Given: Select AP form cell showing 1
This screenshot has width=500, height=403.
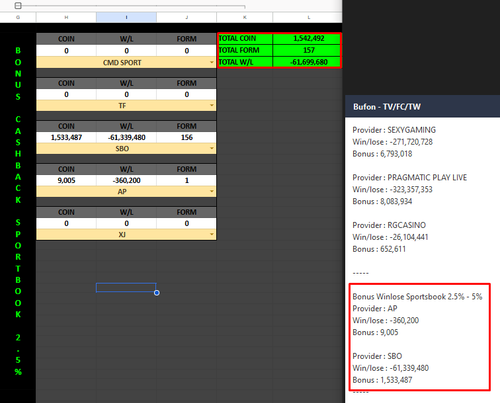Looking at the screenshot, I should point(187,180).
